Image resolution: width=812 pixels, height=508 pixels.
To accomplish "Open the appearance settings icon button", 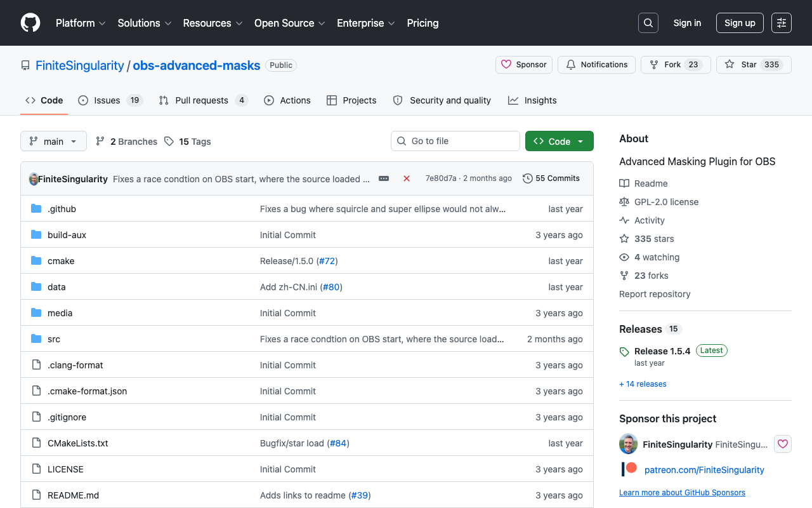I will 782,23.
